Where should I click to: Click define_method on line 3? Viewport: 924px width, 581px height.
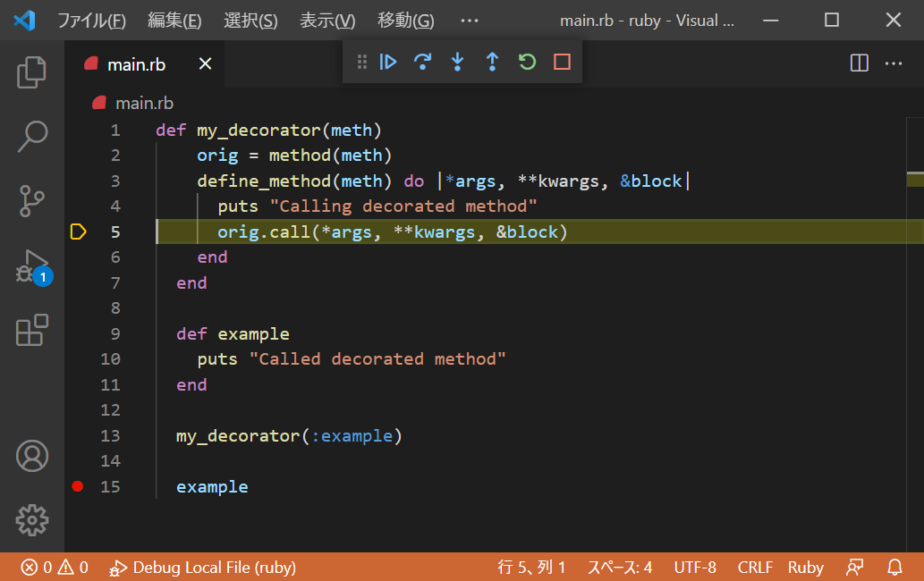pos(264,181)
